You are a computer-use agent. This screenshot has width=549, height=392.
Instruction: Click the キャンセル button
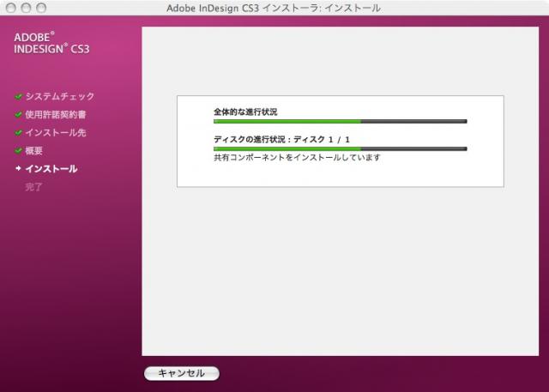(x=182, y=373)
